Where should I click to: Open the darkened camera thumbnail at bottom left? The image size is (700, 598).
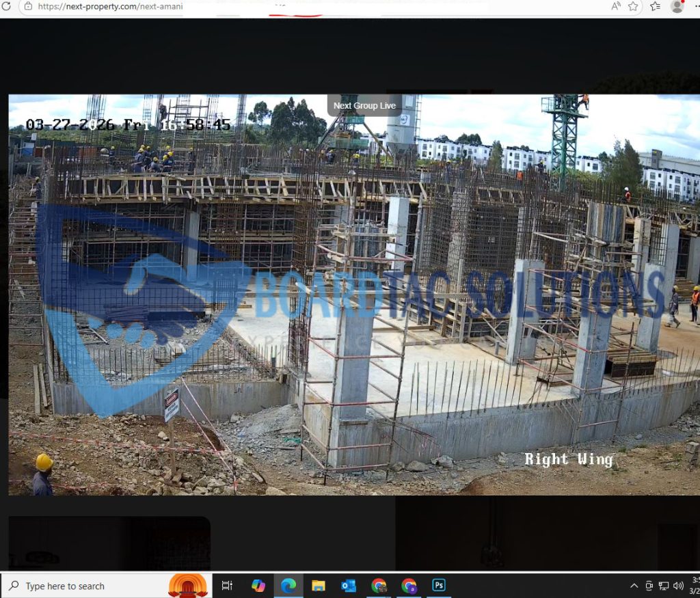pyautogui.click(x=109, y=543)
